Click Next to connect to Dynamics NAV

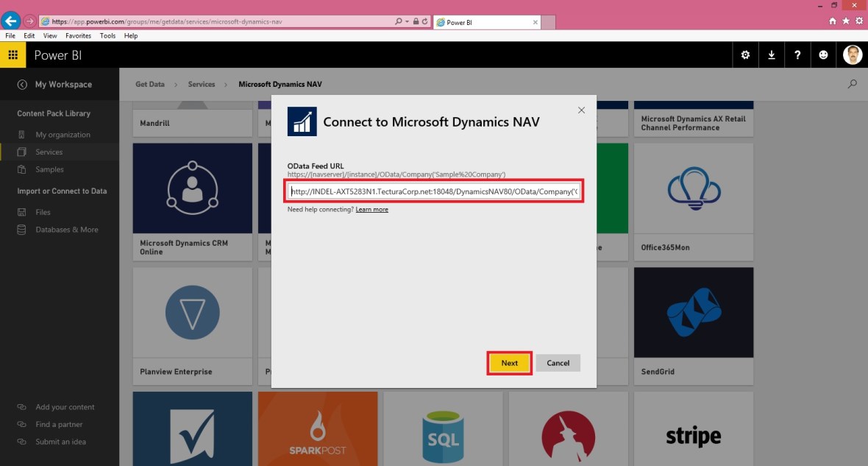509,363
